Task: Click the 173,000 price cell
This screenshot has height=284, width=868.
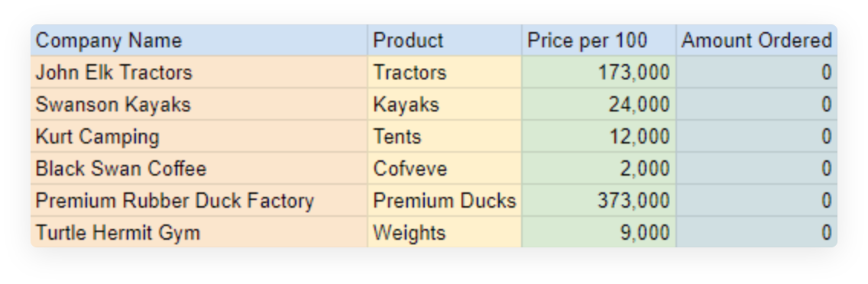Action: click(598, 73)
